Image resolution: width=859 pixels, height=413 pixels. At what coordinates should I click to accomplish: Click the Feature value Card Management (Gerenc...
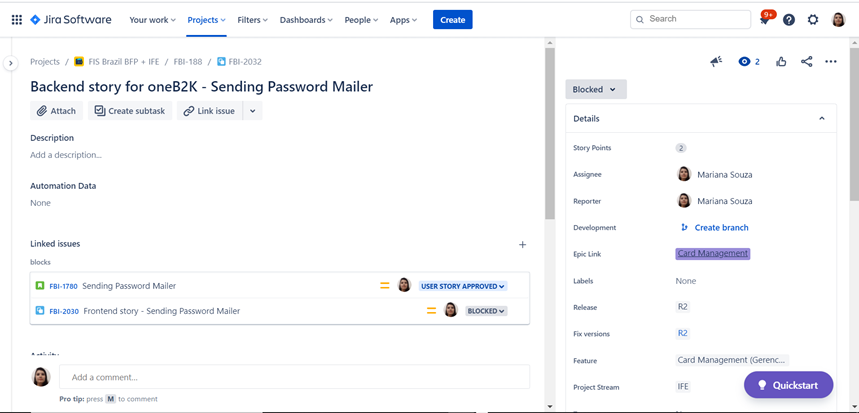coord(732,360)
